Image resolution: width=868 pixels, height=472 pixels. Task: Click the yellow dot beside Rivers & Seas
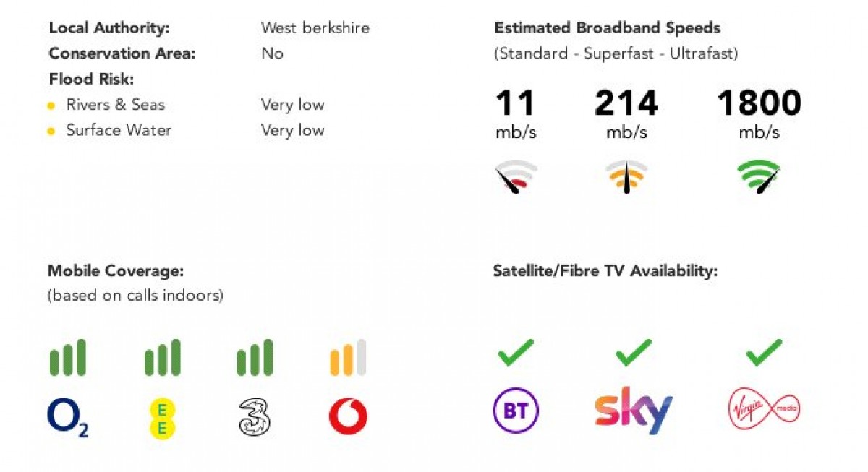(x=51, y=106)
